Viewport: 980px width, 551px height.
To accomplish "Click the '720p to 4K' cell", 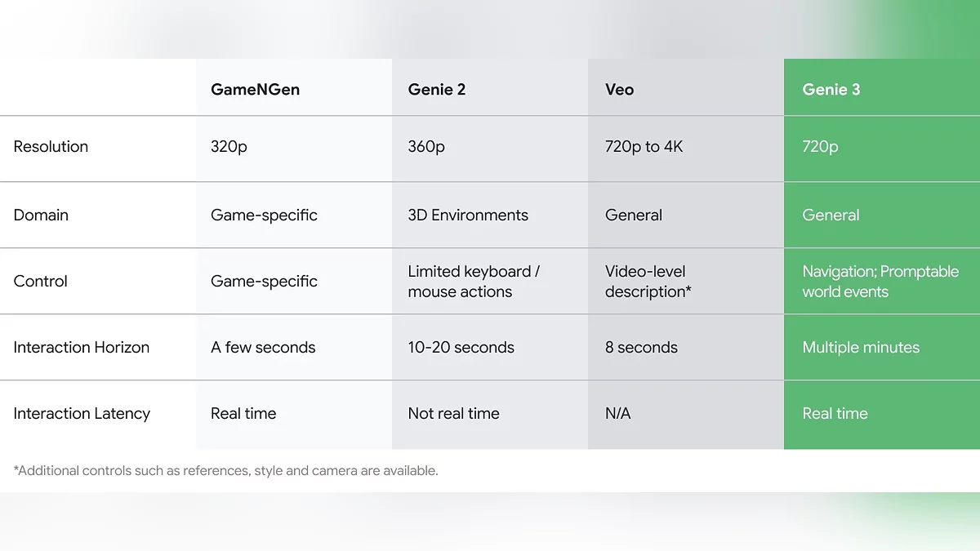I will click(644, 147).
